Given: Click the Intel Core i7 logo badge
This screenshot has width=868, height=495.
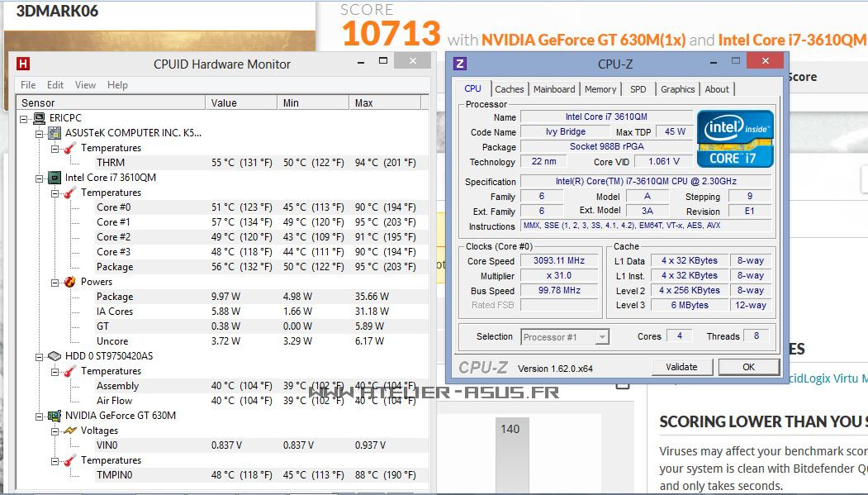Looking at the screenshot, I should tap(735, 139).
